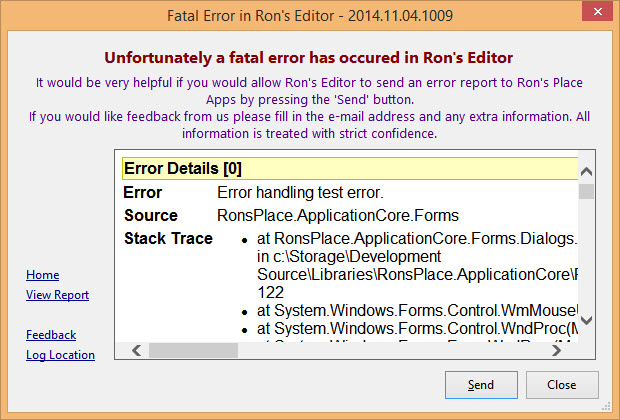Screen dimensions: 620x420
Task: Click the 'Error Details [0]' header
Action: tap(350, 168)
